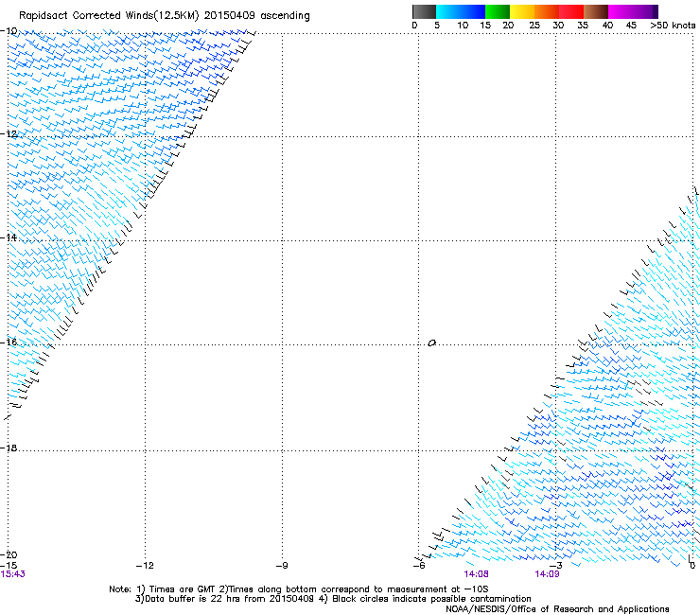Pick the yellow 20-25 knots legend segment
Viewport: 700px width, 615px height.
coord(522,11)
